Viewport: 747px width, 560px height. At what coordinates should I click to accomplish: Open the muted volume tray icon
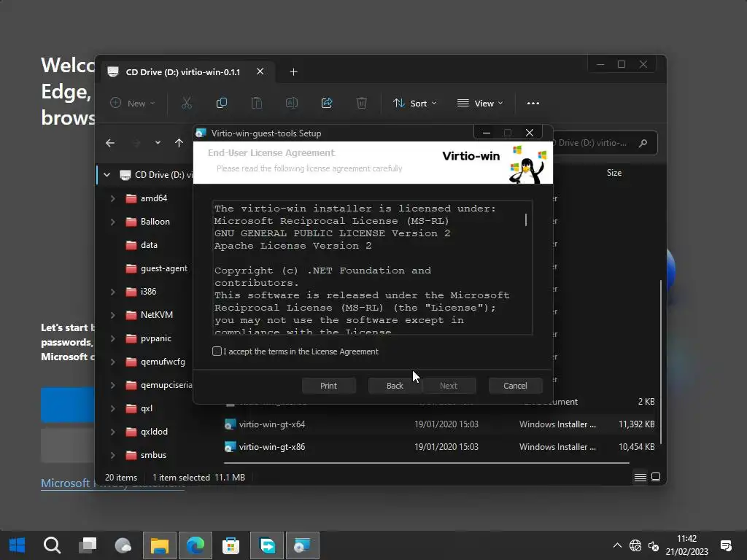[654, 546]
